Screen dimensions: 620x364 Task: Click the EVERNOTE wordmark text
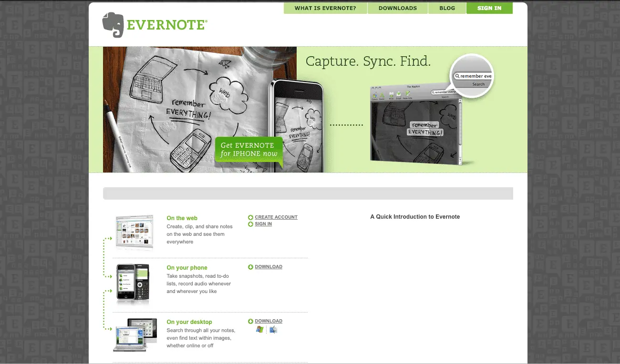click(x=166, y=25)
